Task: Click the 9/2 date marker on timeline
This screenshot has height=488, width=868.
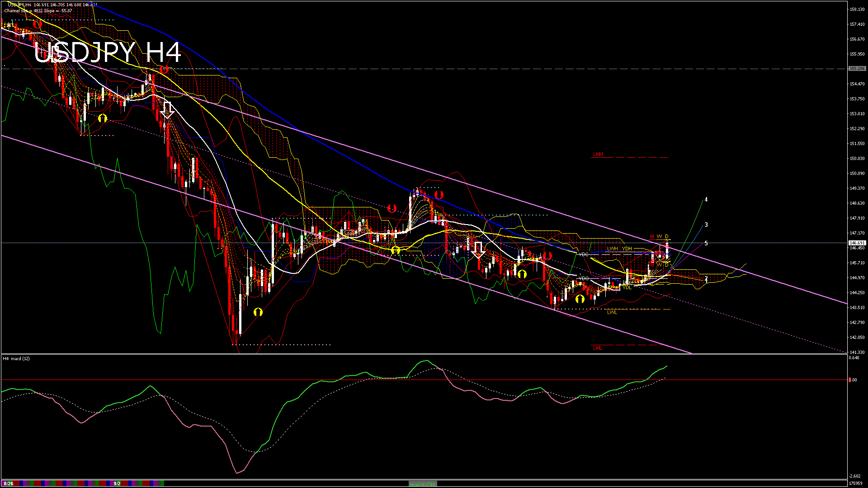Action: (x=117, y=483)
